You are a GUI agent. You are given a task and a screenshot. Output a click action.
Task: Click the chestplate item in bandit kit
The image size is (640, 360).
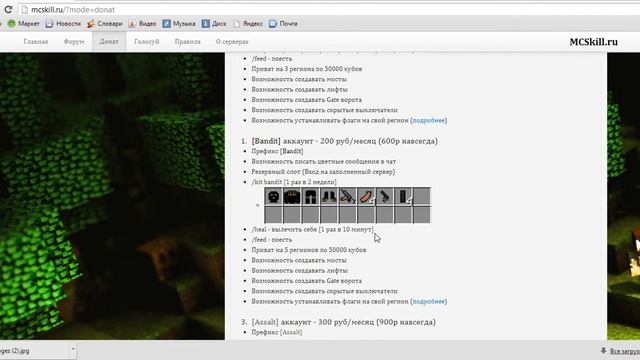tap(292, 197)
